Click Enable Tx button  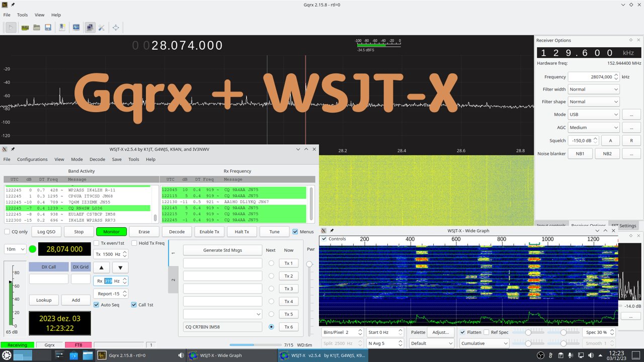209,232
